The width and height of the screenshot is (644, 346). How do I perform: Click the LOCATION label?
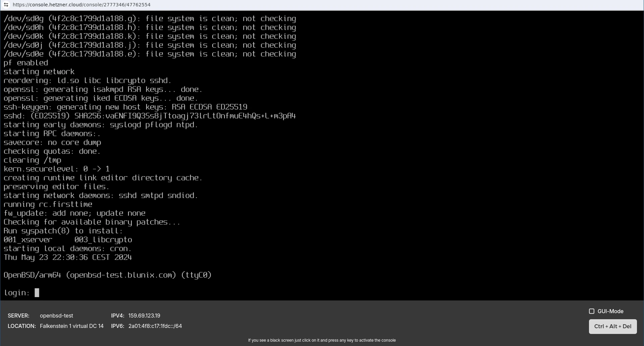click(x=21, y=326)
